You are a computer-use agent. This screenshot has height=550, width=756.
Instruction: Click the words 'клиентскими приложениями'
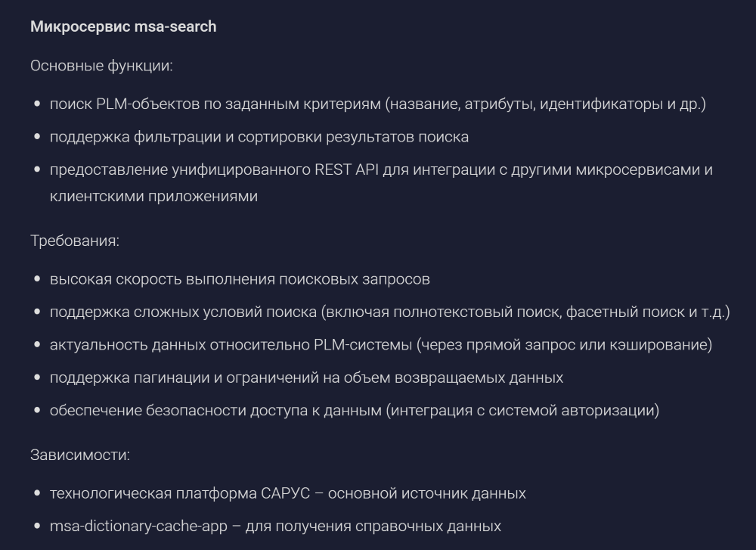153,197
